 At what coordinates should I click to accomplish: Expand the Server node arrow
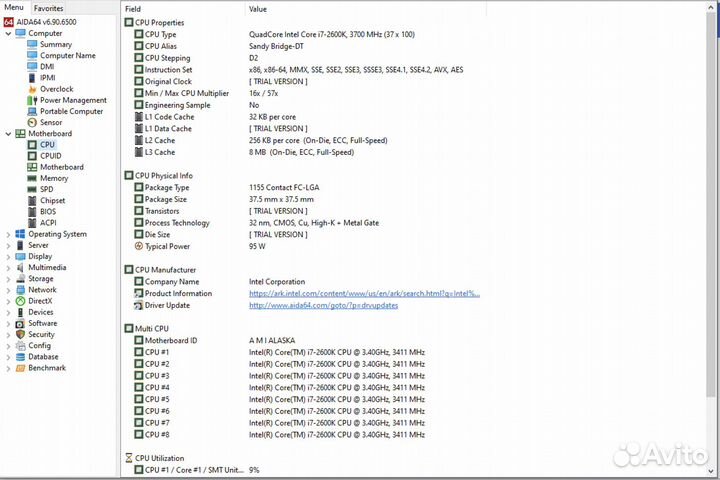[x=8, y=245]
